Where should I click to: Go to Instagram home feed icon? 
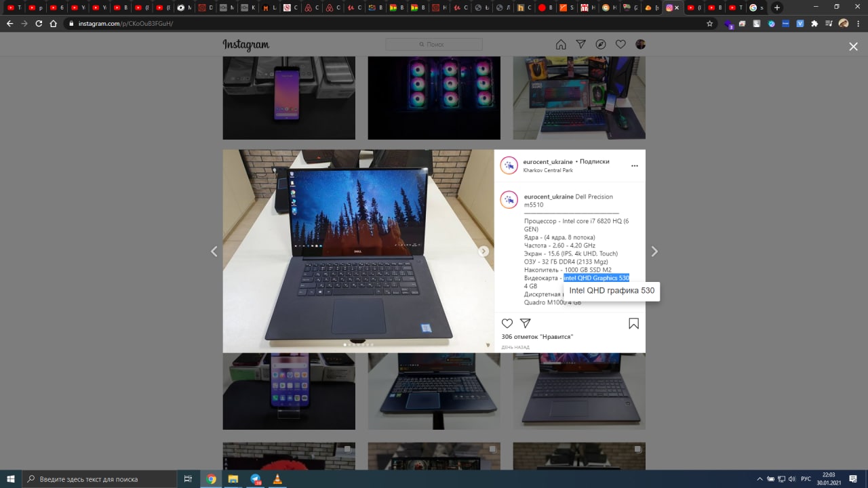tap(561, 45)
